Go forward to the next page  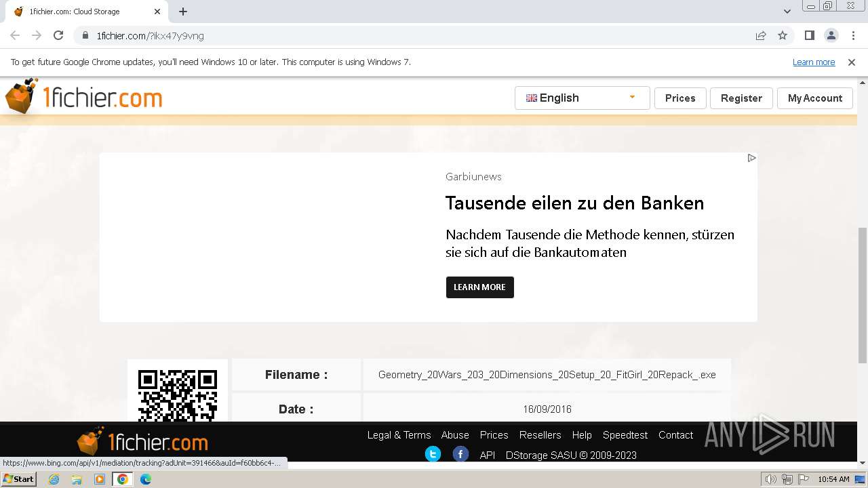[37, 35]
